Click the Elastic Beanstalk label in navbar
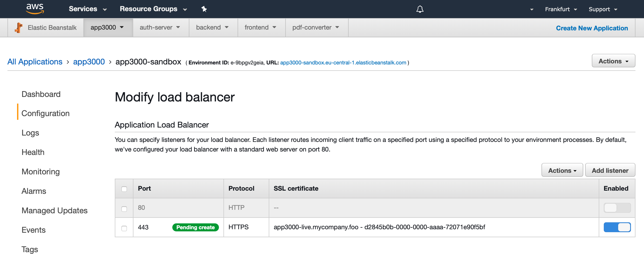The height and width of the screenshot is (254, 644). [x=52, y=28]
